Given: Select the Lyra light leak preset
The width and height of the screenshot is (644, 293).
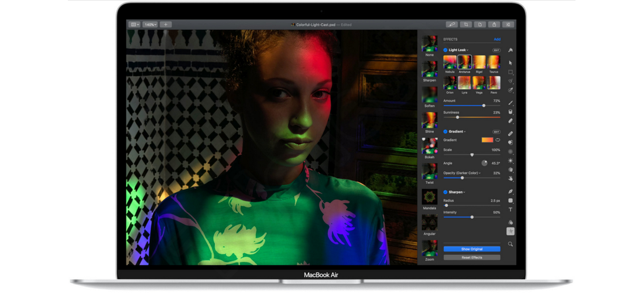Looking at the screenshot, I should pos(464,83).
